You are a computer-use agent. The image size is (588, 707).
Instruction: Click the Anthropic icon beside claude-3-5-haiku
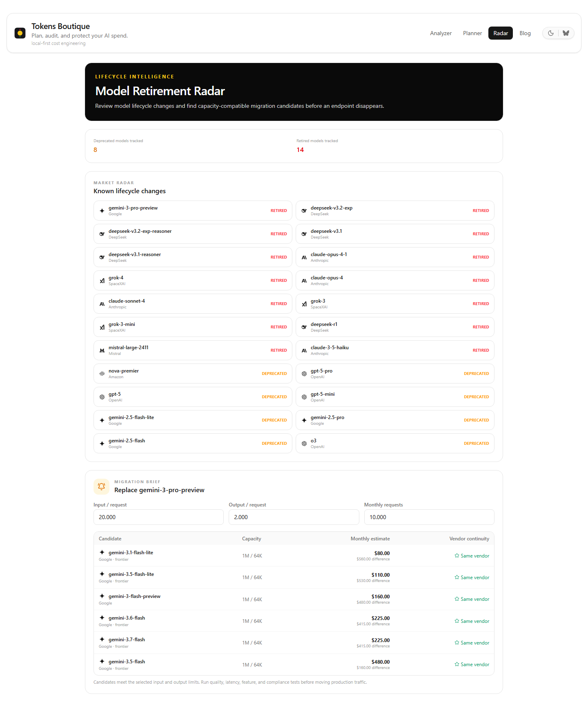pos(304,350)
